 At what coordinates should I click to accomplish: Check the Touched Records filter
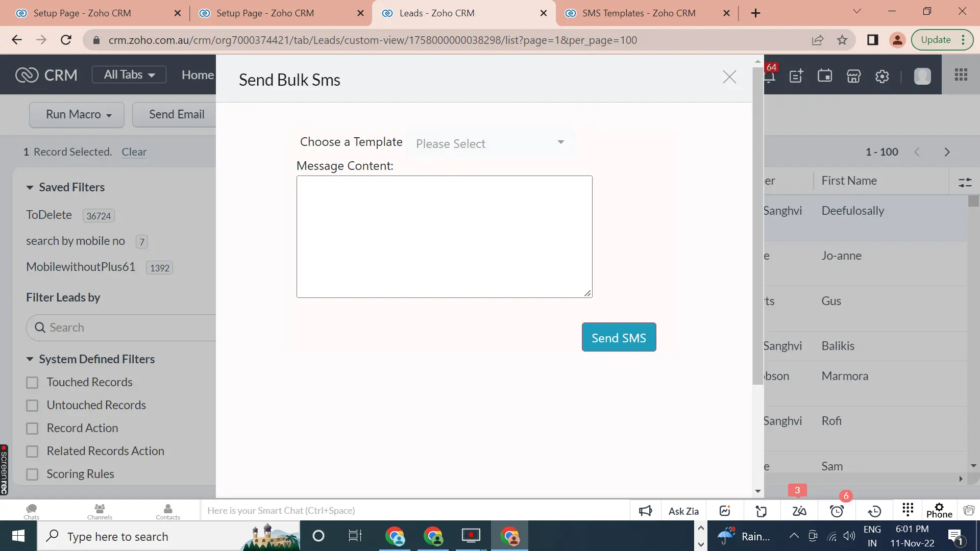(33, 382)
